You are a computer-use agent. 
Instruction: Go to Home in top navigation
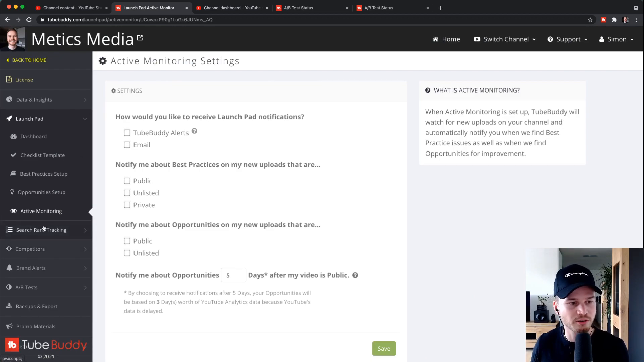coord(446,39)
